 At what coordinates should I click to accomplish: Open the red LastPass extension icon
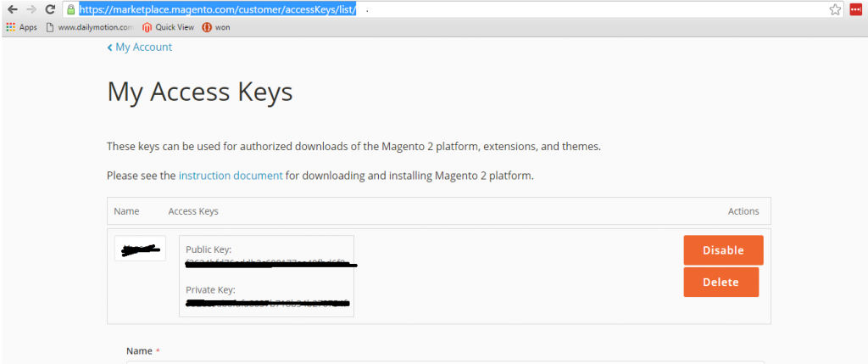[x=855, y=9]
